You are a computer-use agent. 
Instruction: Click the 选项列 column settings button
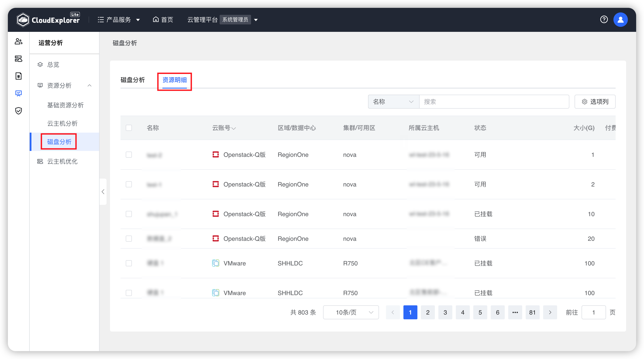point(595,102)
